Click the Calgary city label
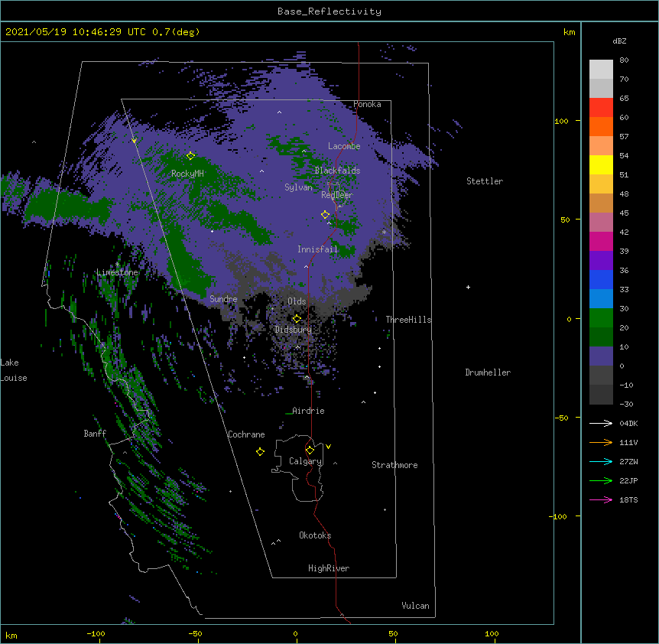Viewport: 659px width, 644px height. 305,461
